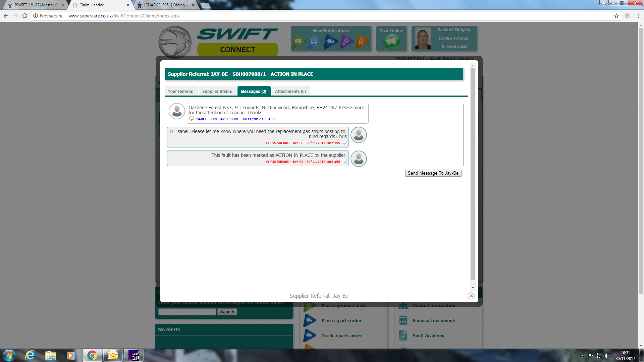Click Isabel's user avatar on first message
The width and height of the screenshot is (644, 362).
[177, 111]
